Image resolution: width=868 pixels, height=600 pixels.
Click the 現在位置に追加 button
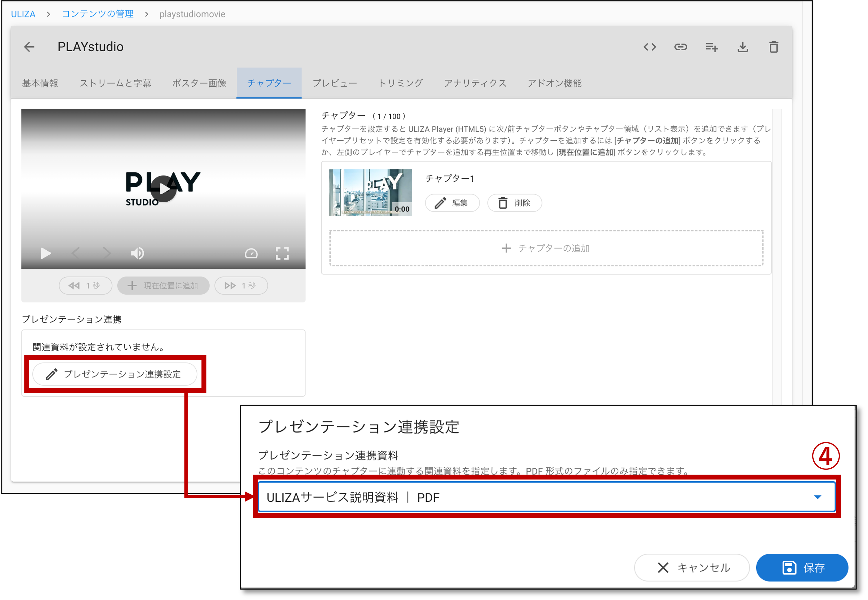(x=163, y=286)
